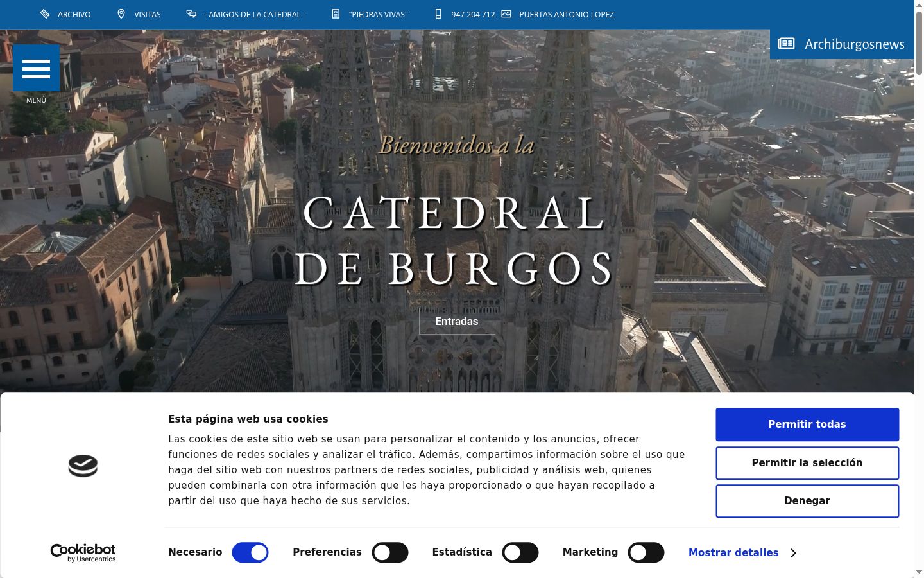Enable the Marketing cookies switch
The image size is (924, 578).
pyautogui.click(x=646, y=552)
